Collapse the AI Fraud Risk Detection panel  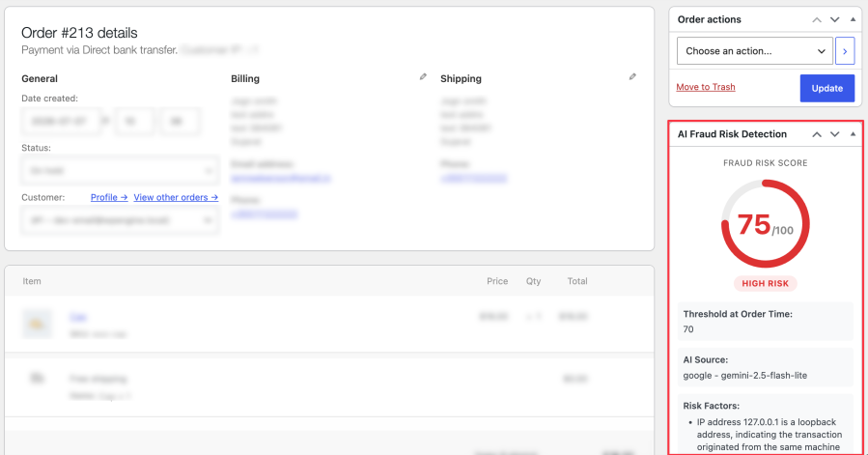click(854, 134)
